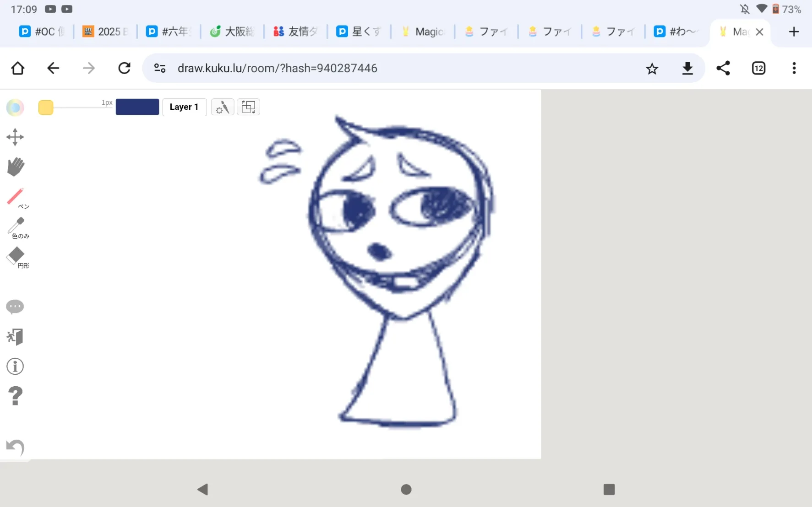
Task: Switch to the Magic tab
Action: tap(423, 32)
